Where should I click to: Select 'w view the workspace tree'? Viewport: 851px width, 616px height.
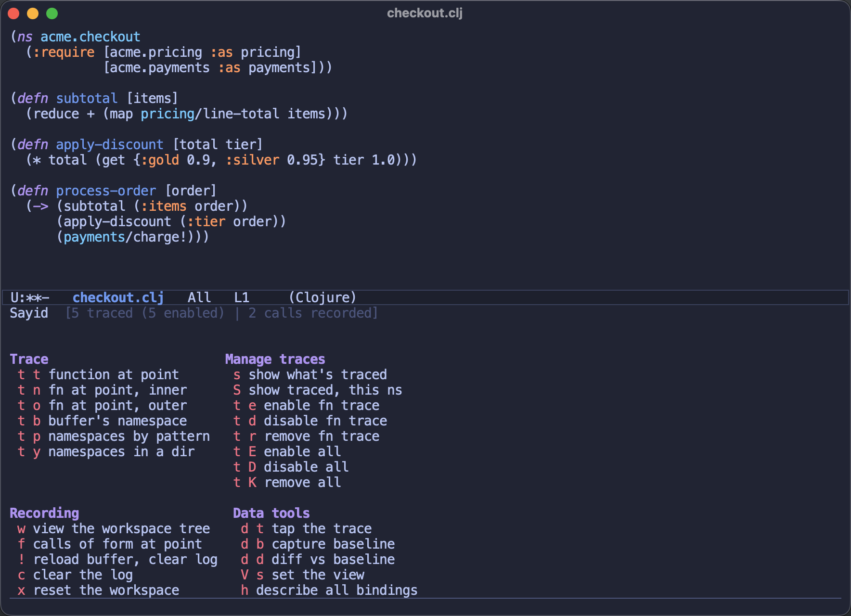[114, 528]
